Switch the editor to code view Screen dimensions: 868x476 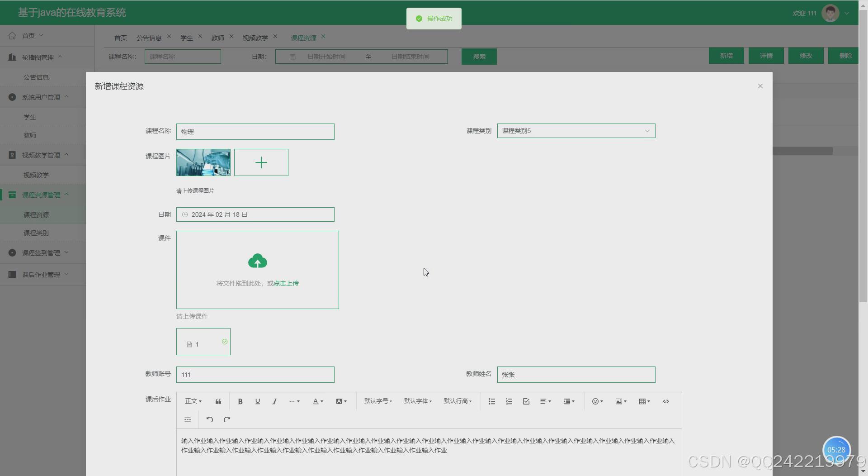pyautogui.click(x=666, y=401)
